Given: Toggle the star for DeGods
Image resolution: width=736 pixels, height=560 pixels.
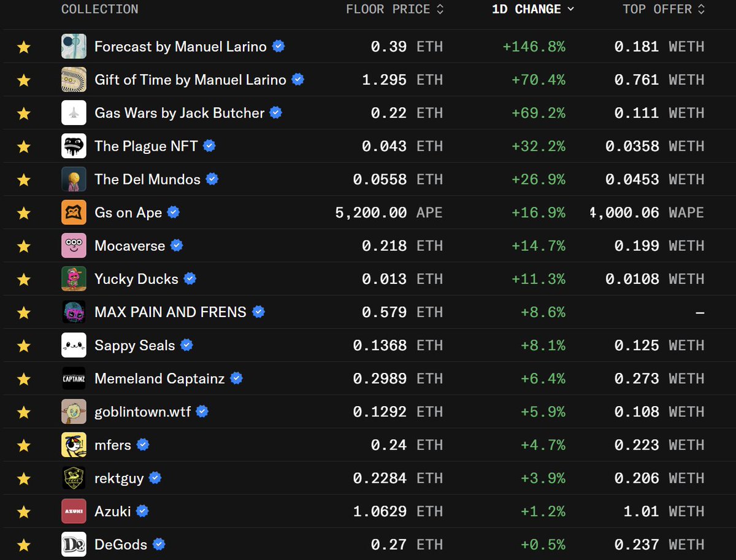Looking at the screenshot, I should point(24,544).
